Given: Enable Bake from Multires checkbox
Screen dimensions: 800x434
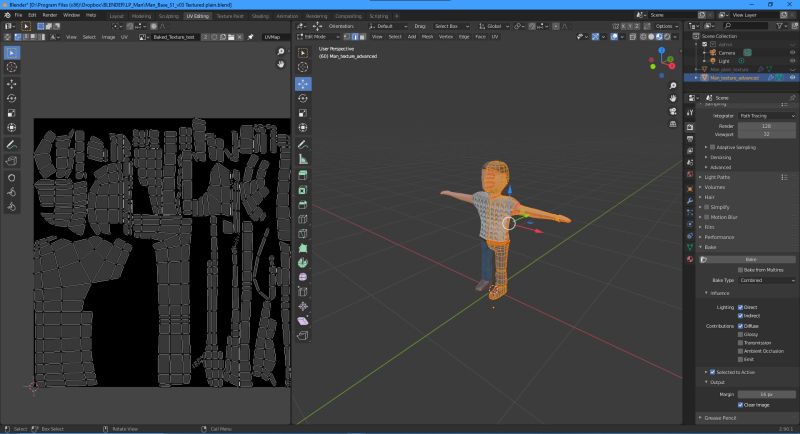Looking at the screenshot, I should [x=740, y=270].
